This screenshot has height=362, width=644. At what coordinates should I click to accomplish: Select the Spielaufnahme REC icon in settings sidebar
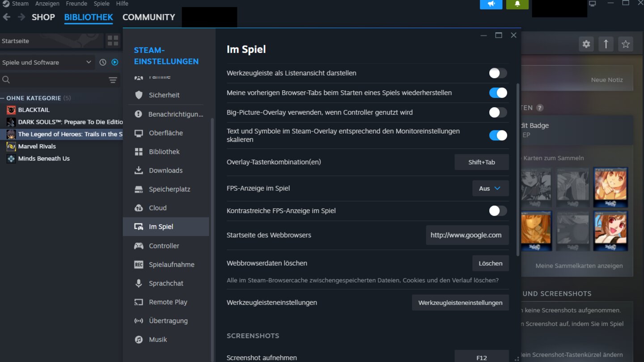pyautogui.click(x=140, y=264)
